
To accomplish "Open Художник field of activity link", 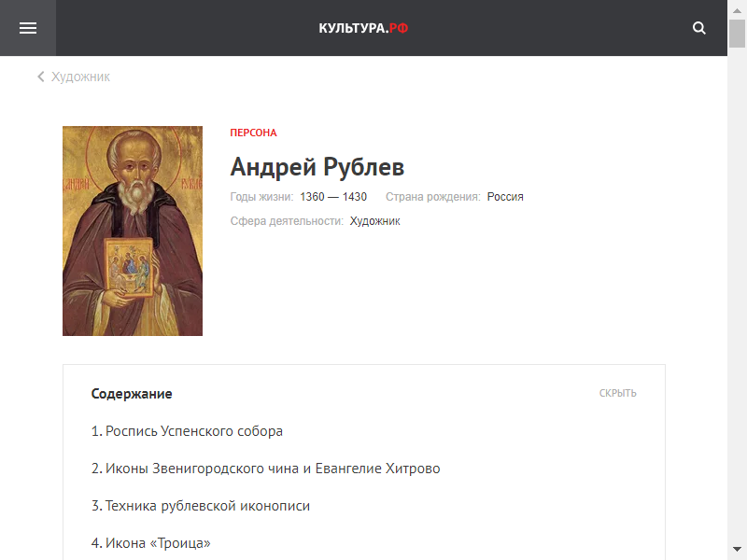I will [x=375, y=221].
